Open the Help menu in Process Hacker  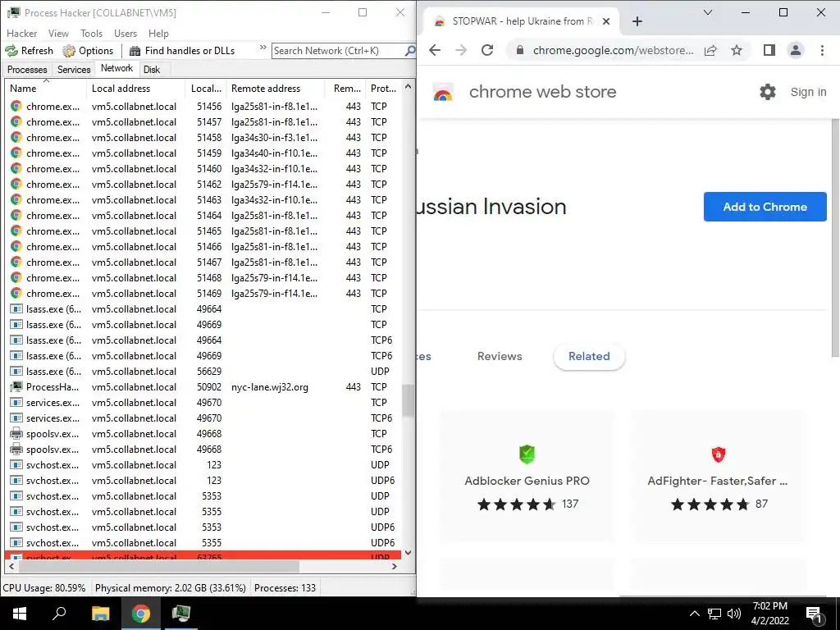click(x=158, y=33)
